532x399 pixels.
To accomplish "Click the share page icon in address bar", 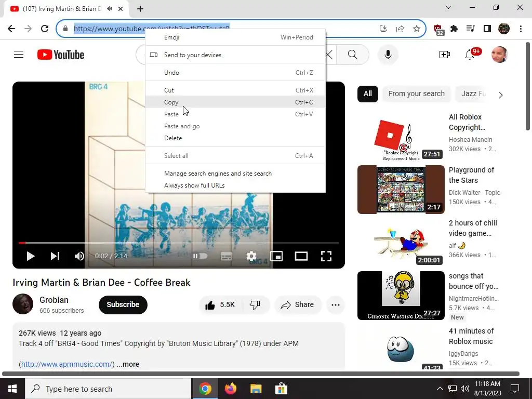I will [x=400, y=29].
